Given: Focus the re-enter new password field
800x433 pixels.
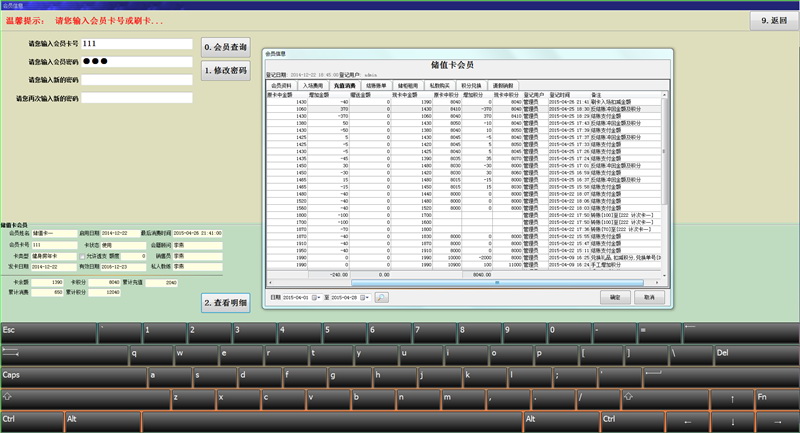Looking at the screenshot, I should pos(137,98).
